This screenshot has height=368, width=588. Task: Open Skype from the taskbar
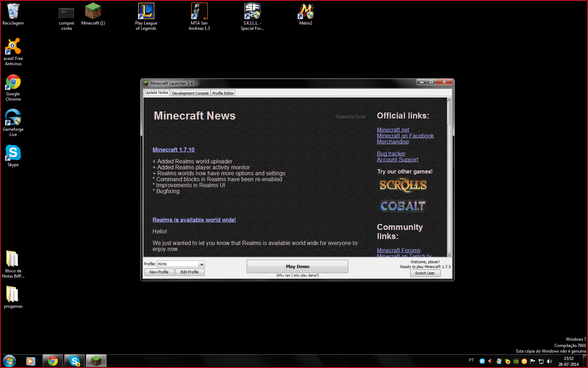75,361
